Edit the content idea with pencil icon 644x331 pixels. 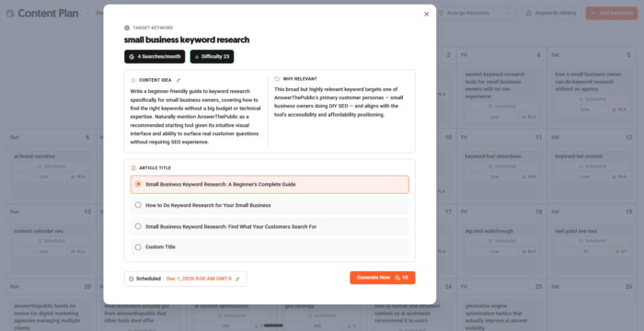(178, 80)
